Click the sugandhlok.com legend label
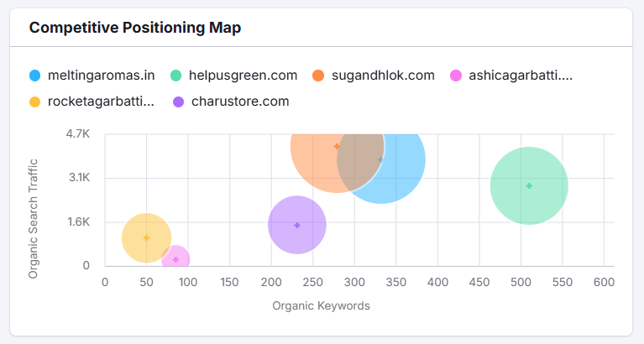The height and width of the screenshot is (344, 644). coord(383,76)
